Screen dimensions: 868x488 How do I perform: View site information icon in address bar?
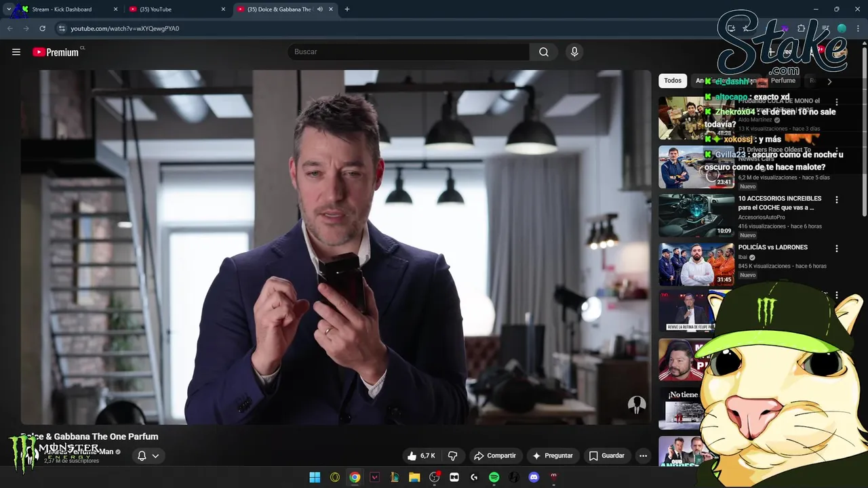[x=62, y=28]
